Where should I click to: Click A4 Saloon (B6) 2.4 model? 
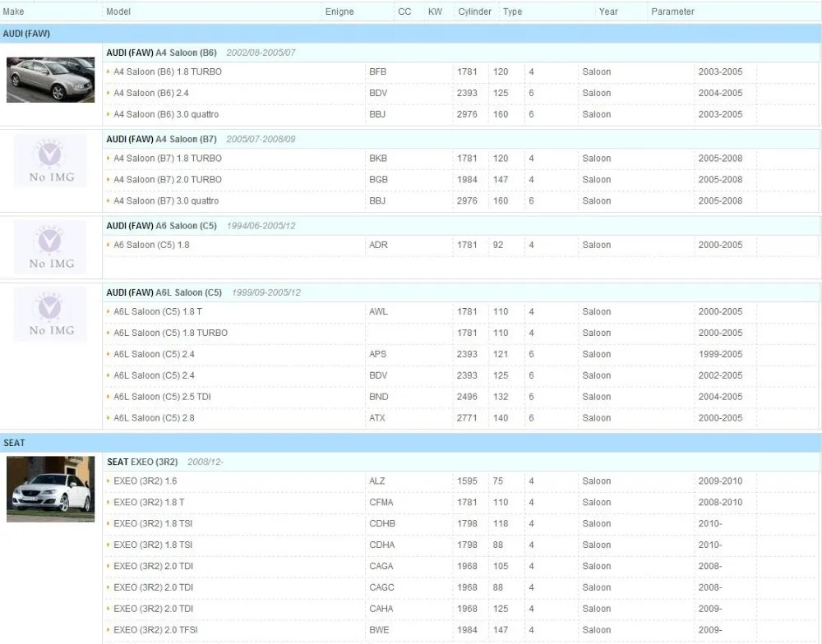point(151,93)
